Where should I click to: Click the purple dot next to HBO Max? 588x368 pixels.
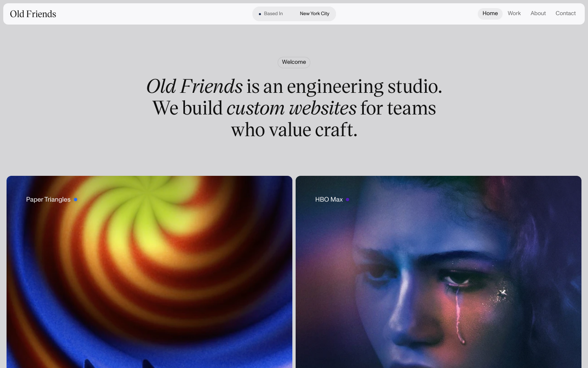tap(347, 200)
